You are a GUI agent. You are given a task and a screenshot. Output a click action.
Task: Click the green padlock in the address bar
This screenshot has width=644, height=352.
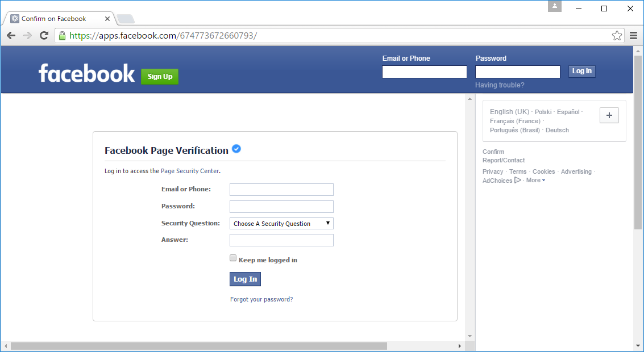[x=62, y=36]
